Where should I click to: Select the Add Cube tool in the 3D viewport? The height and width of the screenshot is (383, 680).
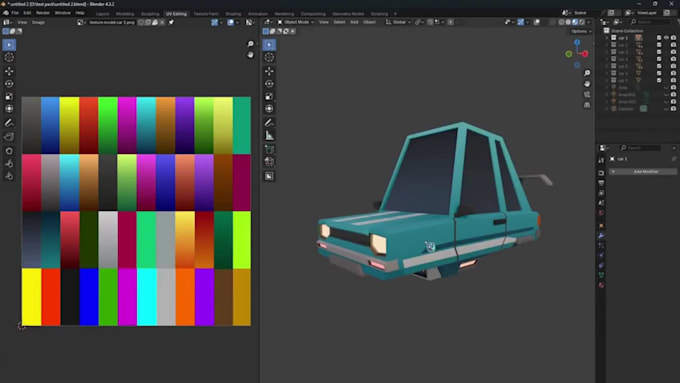(x=269, y=150)
